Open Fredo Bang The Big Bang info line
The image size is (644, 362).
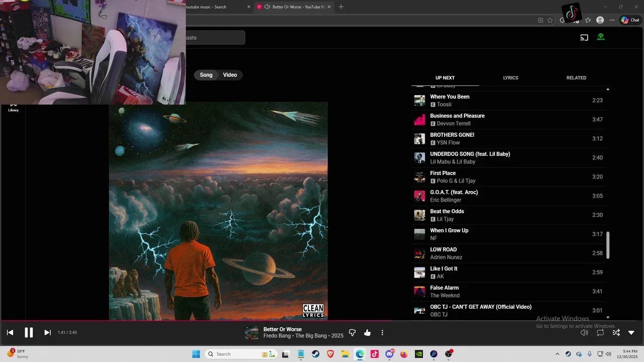[303, 336]
